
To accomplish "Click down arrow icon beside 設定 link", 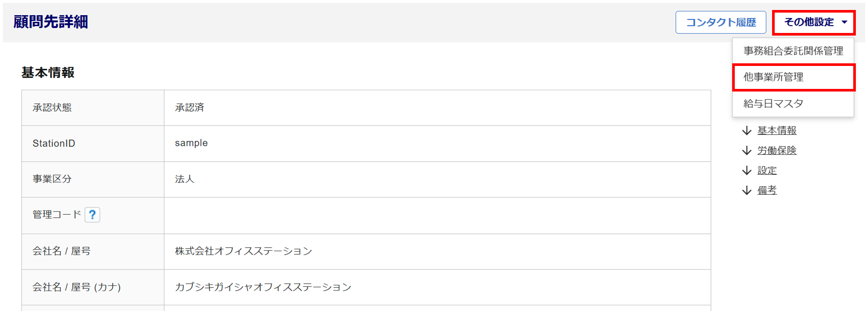I will (746, 170).
